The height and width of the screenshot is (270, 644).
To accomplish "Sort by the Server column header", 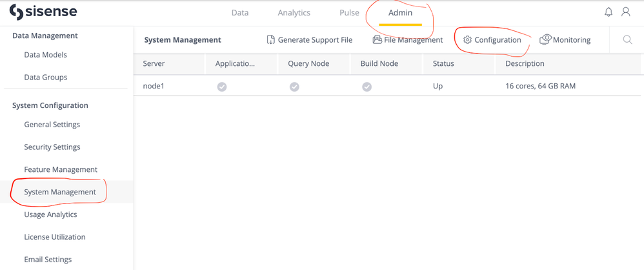I will pyautogui.click(x=154, y=64).
